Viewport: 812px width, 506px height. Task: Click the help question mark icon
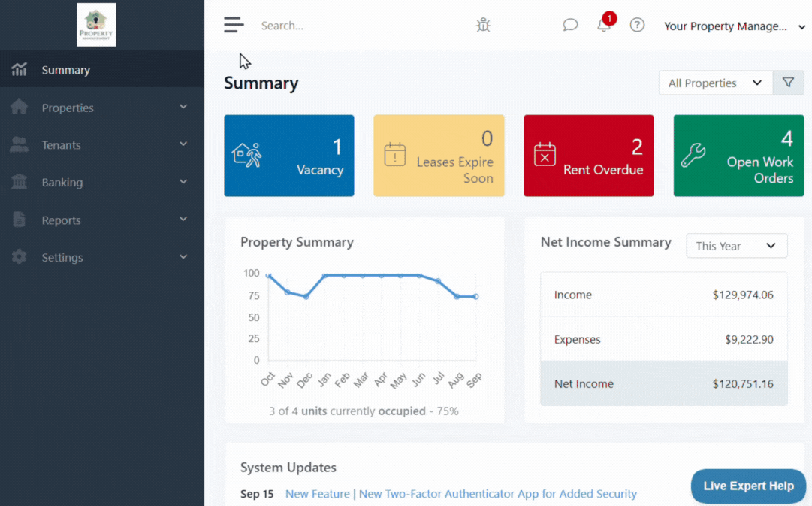coord(637,25)
